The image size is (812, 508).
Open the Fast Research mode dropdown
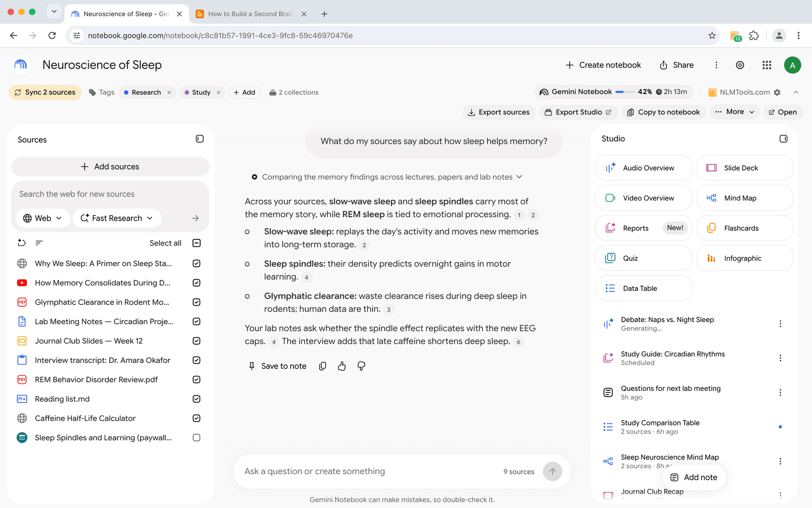pyautogui.click(x=117, y=218)
